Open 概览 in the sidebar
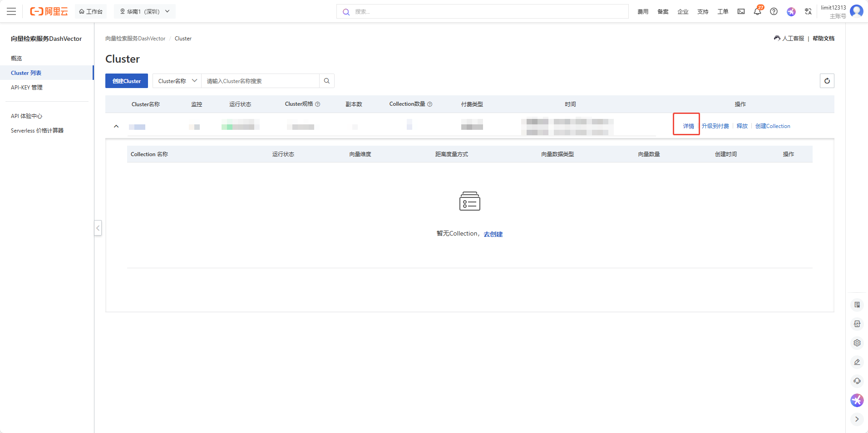Image resolution: width=868 pixels, height=433 pixels. point(16,59)
